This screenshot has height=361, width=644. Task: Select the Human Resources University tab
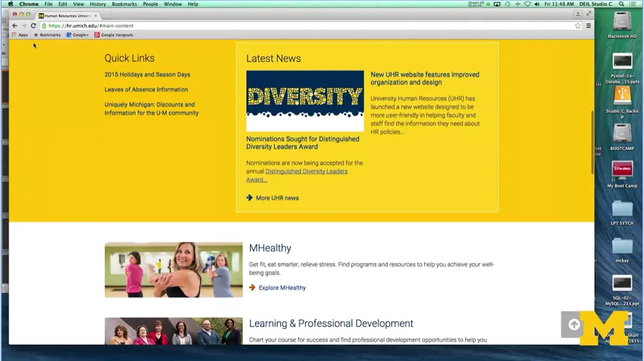coord(67,16)
